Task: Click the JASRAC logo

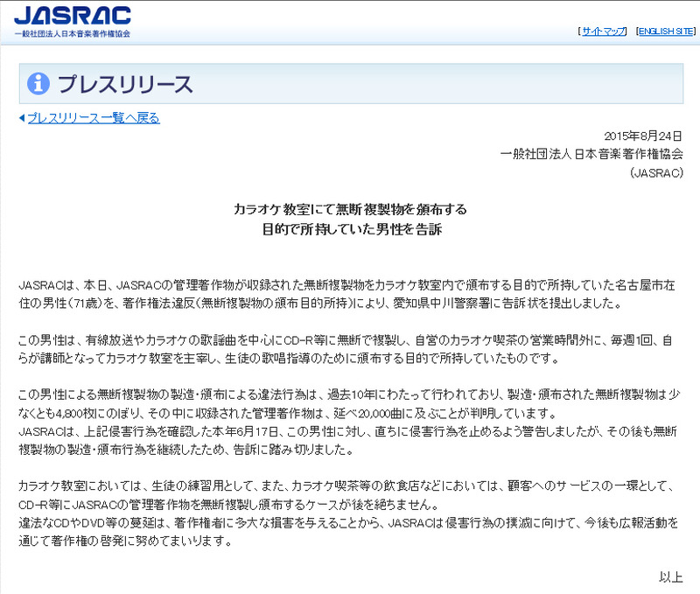Action: [73, 17]
